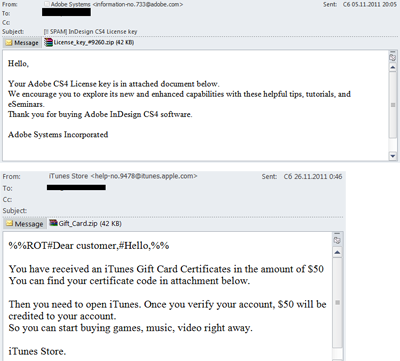Click the envelope icon on iTunes Message tab
400x361 pixels.
click(10, 223)
